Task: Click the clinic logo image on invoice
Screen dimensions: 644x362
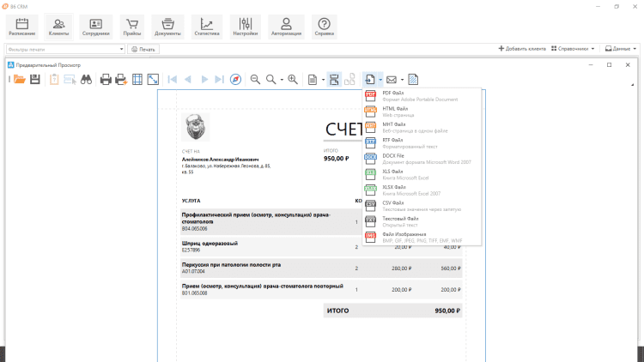Action: 196,127
